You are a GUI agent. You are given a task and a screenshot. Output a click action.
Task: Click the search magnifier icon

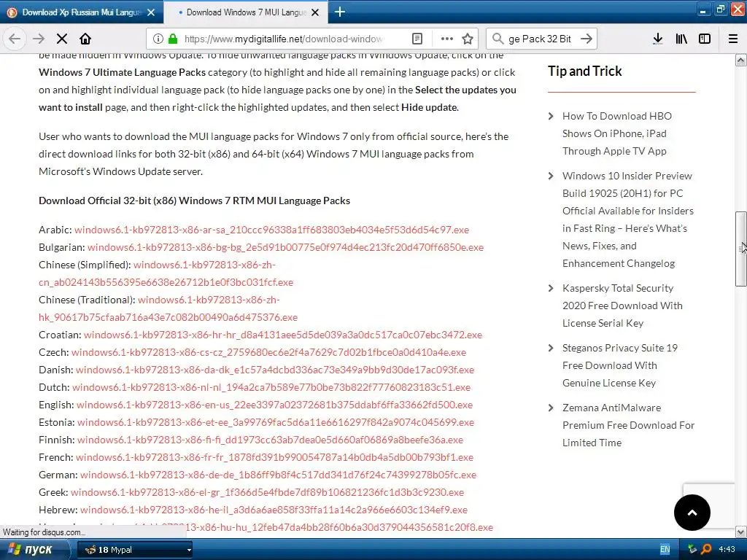click(x=498, y=39)
